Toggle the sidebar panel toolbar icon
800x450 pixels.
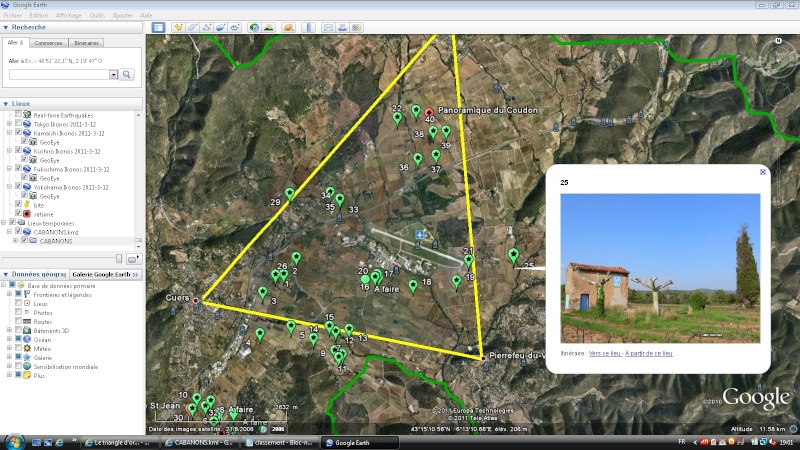point(158,28)
